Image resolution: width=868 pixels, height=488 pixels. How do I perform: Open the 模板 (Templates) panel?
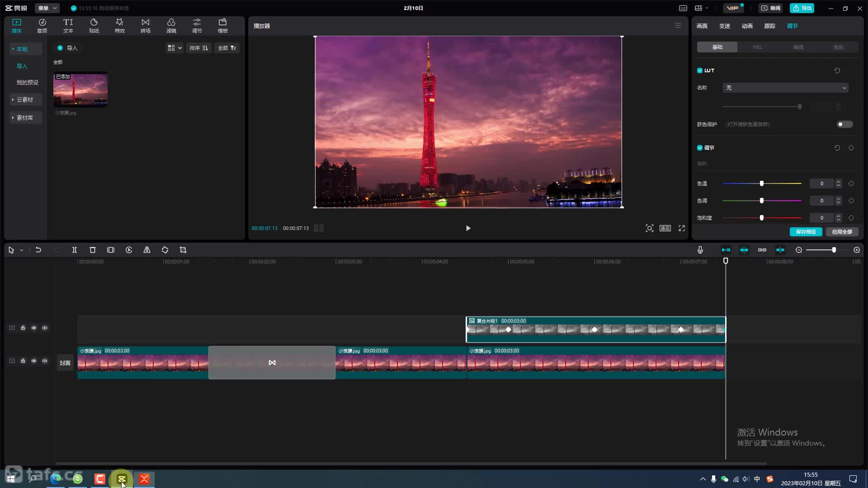[x=222, y=26]
